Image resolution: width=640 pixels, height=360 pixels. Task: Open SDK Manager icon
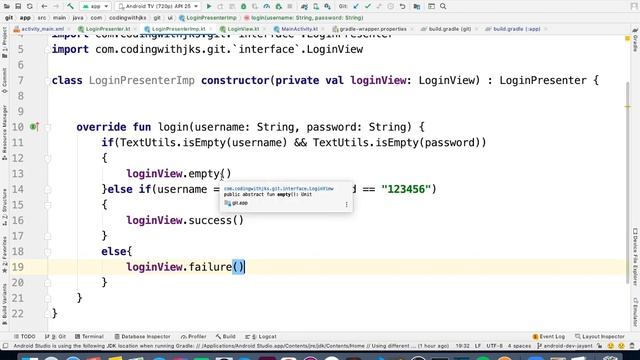pyautogui.click(x=327, y=7)
